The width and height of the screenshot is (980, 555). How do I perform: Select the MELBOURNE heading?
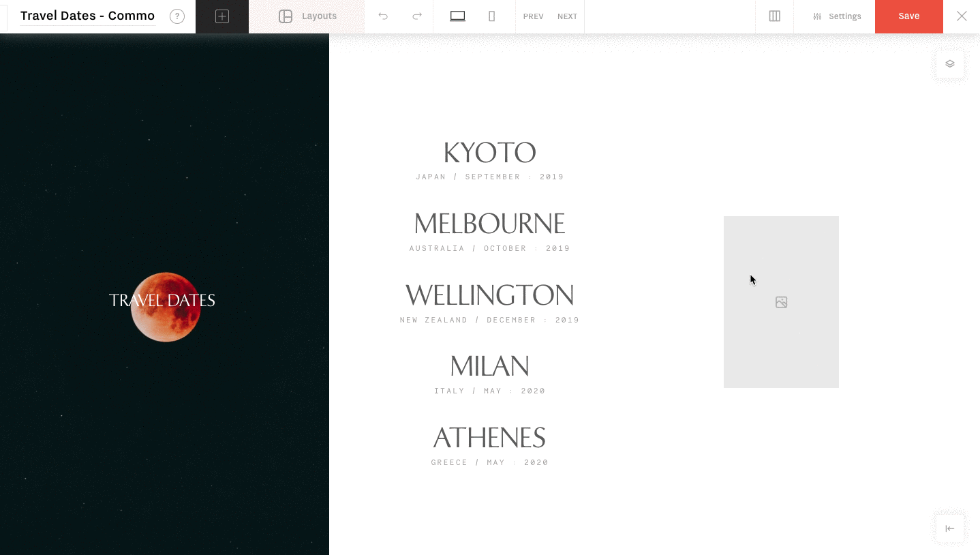(x=490, y=224)
